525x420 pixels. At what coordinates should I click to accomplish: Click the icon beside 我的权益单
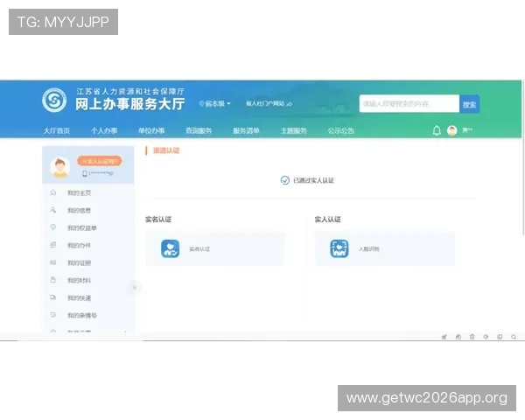[x=52, y=227]
